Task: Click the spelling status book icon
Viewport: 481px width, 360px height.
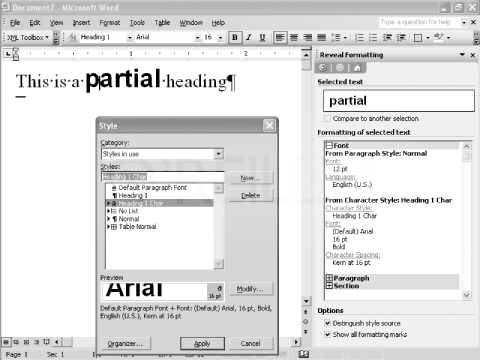Action: [x=304, y=354]
